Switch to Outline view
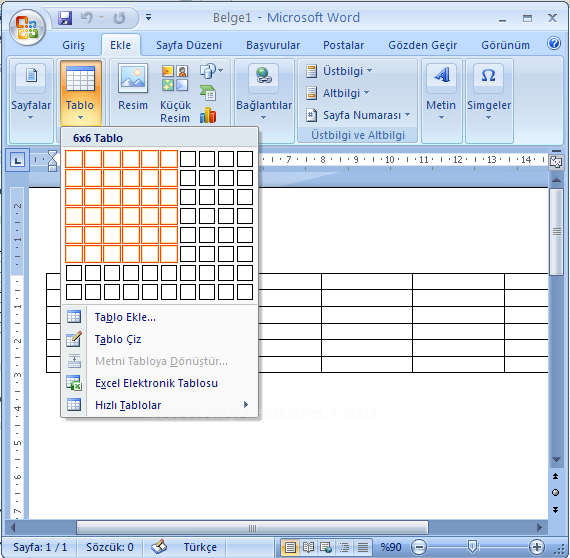This screenshot has height=558, width=570. (344, 547)
